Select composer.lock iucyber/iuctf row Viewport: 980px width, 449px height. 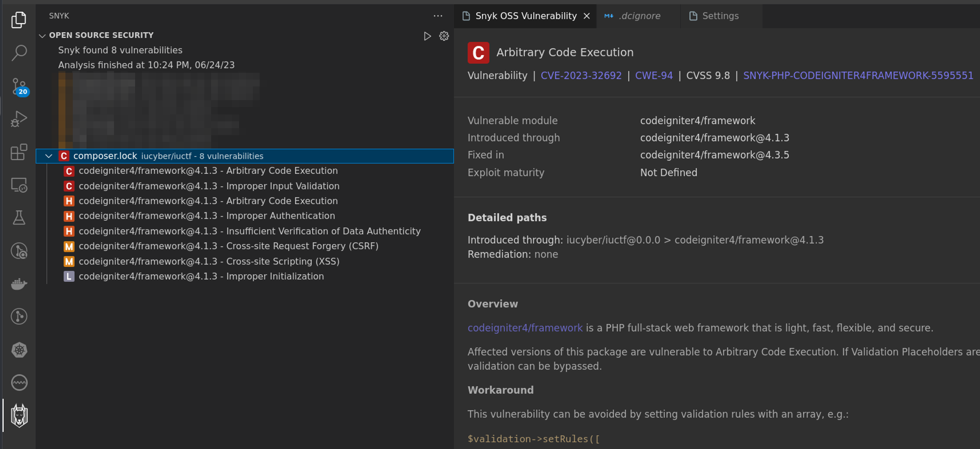(245, 156)
